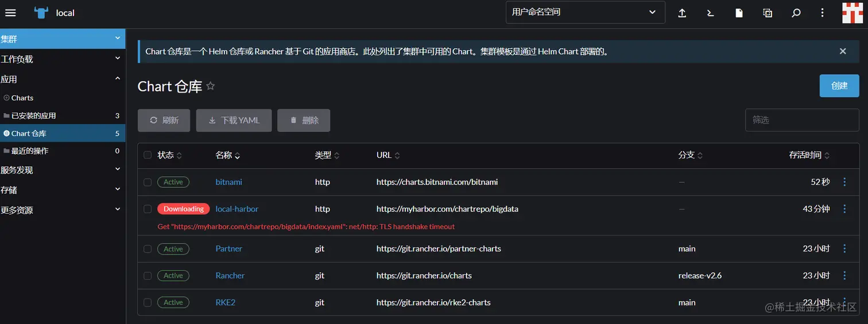868x324 pixels.
Task: Click the 删除 button
Action: 304,120
